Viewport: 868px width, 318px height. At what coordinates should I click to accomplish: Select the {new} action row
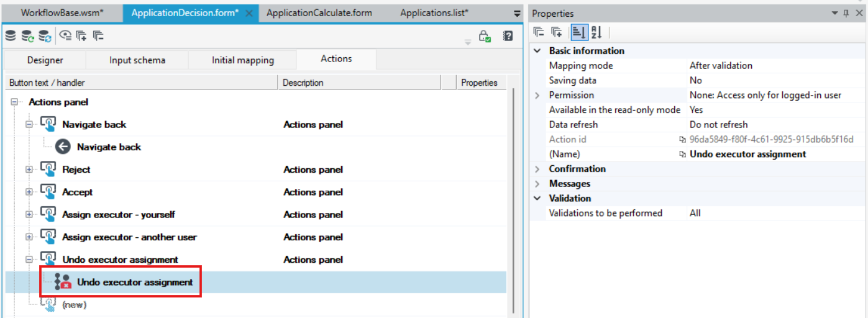pyautogui.click(x=255, y=304)
